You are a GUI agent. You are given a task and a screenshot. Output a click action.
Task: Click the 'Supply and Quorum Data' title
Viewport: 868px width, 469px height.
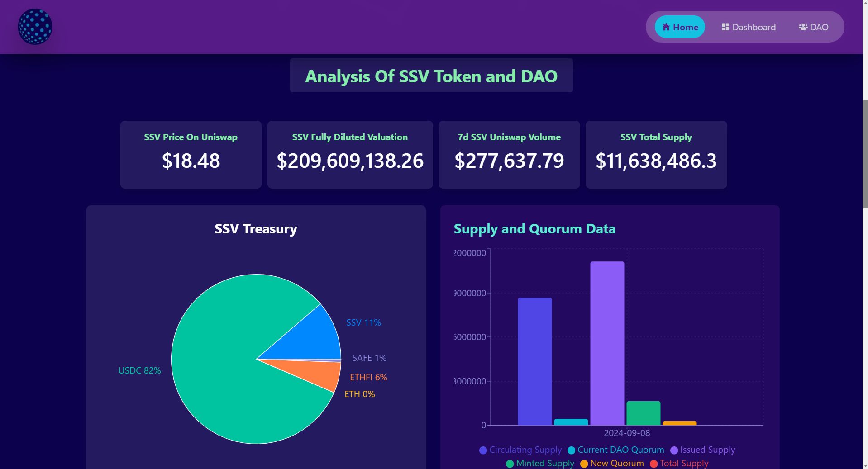(x=534, y=229)
